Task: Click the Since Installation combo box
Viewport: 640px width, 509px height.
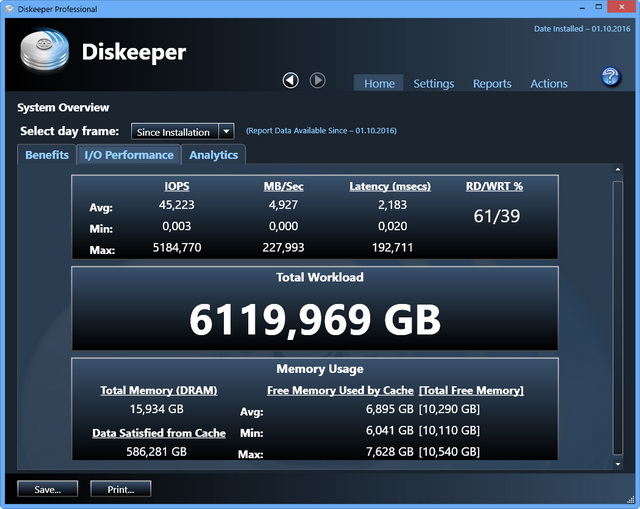Action: (174, 131)
